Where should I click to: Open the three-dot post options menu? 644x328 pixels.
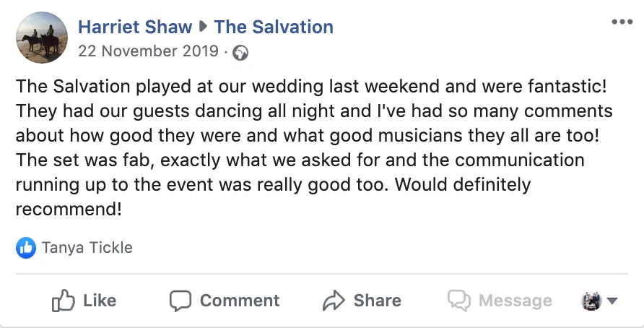[622, 22]
